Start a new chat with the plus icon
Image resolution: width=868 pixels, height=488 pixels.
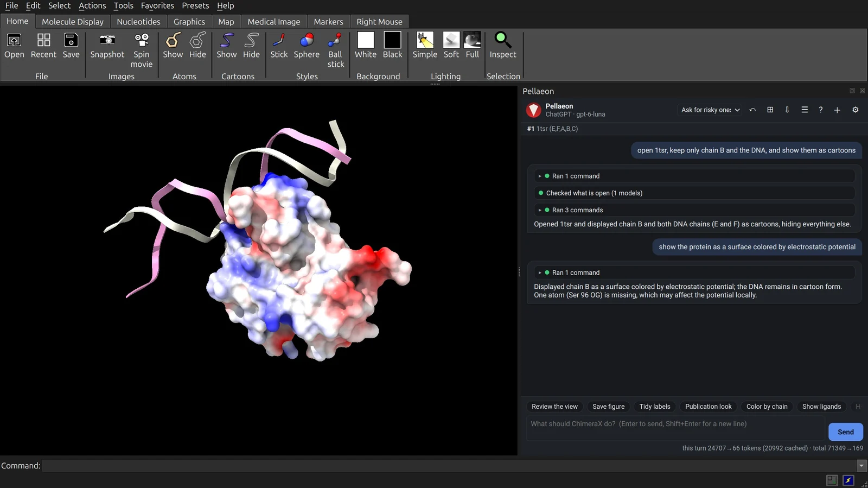pos(837,110)
